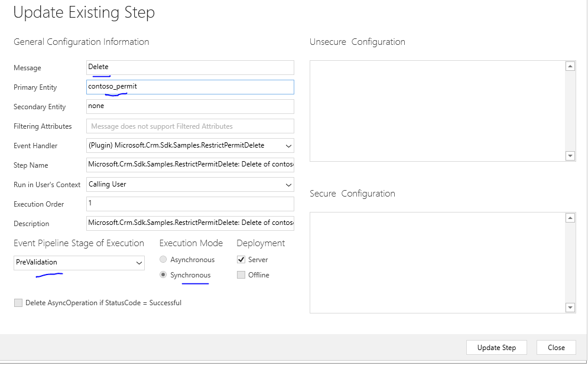Click inside the Unsecure Configuration text area
The image size is (588, 366).
pos(437,111)
